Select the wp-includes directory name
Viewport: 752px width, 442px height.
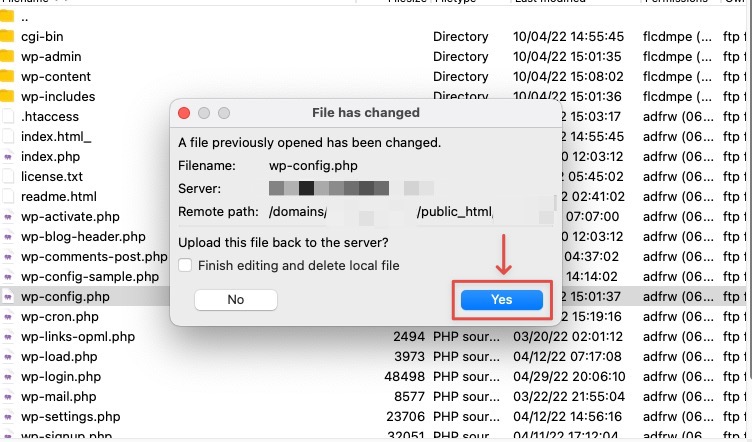[58, 96]
